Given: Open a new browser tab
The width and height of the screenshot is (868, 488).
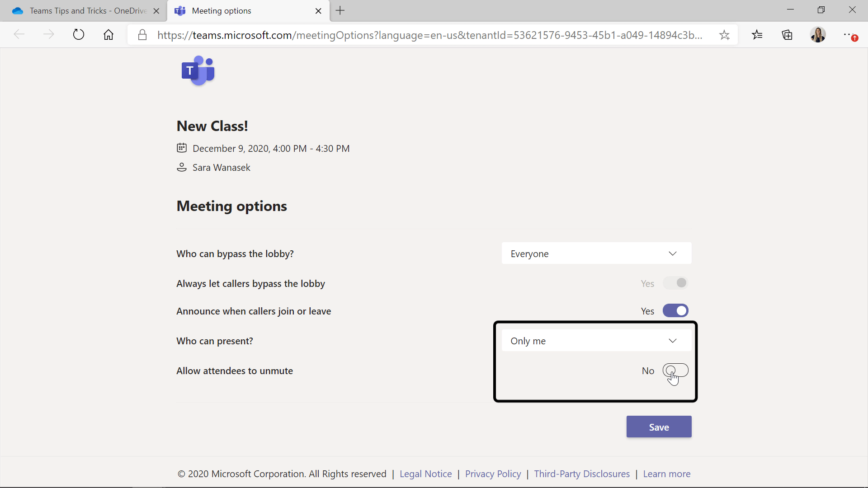Looking at the screenshot, I should [x=340, y=11].
